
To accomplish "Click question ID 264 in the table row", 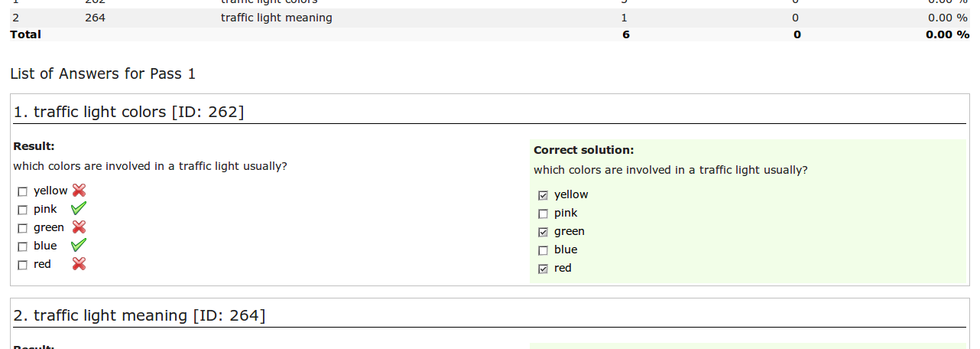I will click(x=96, y=18).
